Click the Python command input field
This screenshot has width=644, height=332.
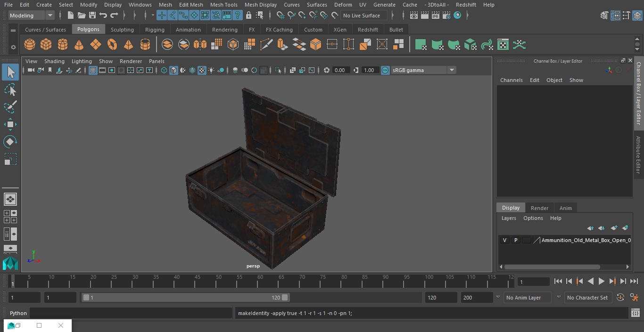click(131, 313)
